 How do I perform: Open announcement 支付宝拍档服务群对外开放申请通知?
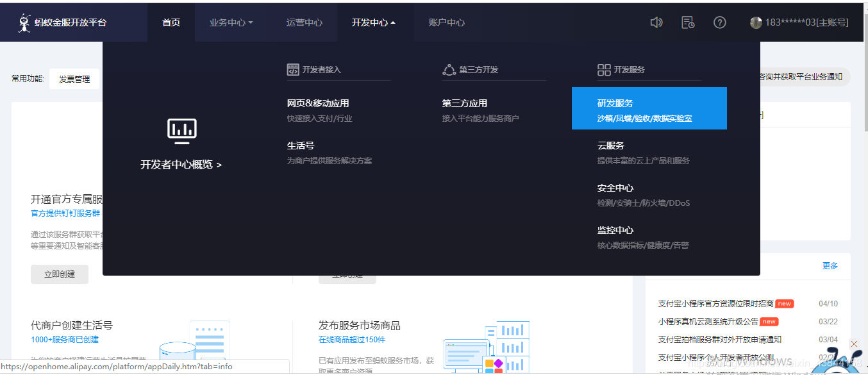720,340
